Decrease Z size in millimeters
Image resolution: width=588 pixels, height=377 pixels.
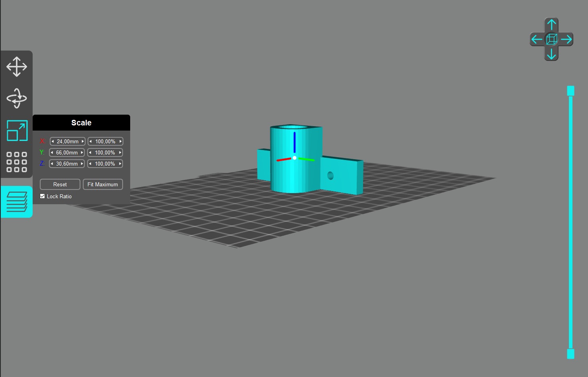click(x=52, y=164)
